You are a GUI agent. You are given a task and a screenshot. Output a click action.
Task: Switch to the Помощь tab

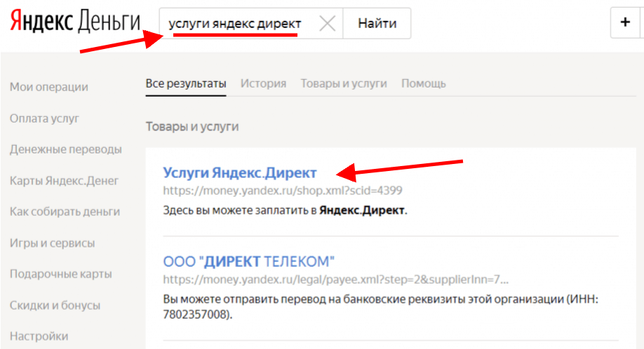[x=424, y=83]
